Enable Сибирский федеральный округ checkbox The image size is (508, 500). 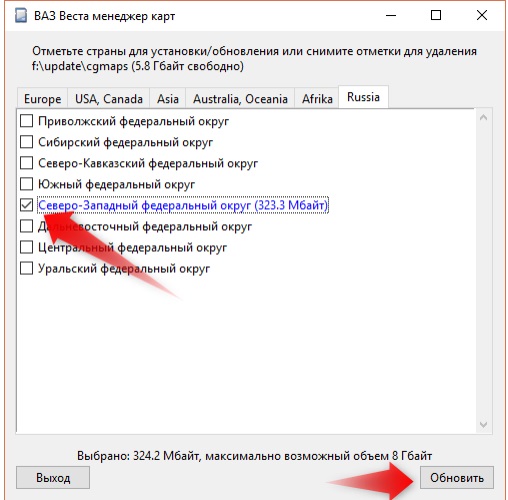pos(26,142)
